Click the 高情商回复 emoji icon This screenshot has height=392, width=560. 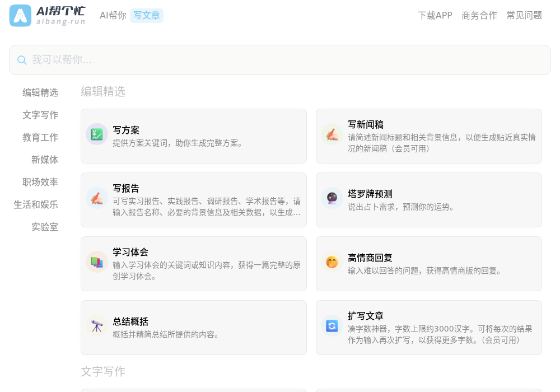(332, 262)
